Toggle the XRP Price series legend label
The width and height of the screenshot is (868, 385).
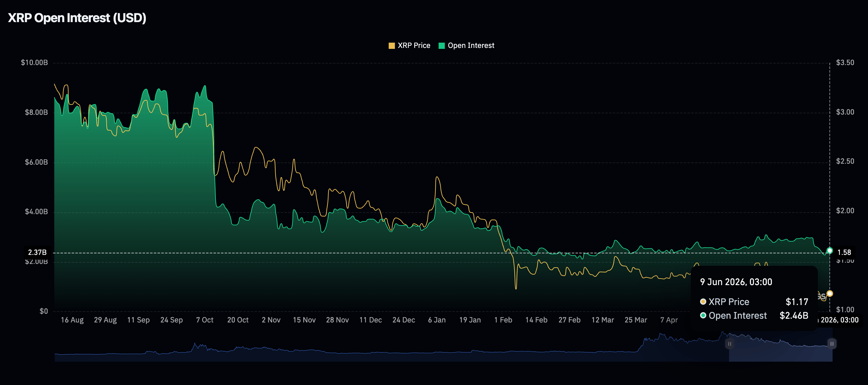pyautogui.click(x=414, y=45)
